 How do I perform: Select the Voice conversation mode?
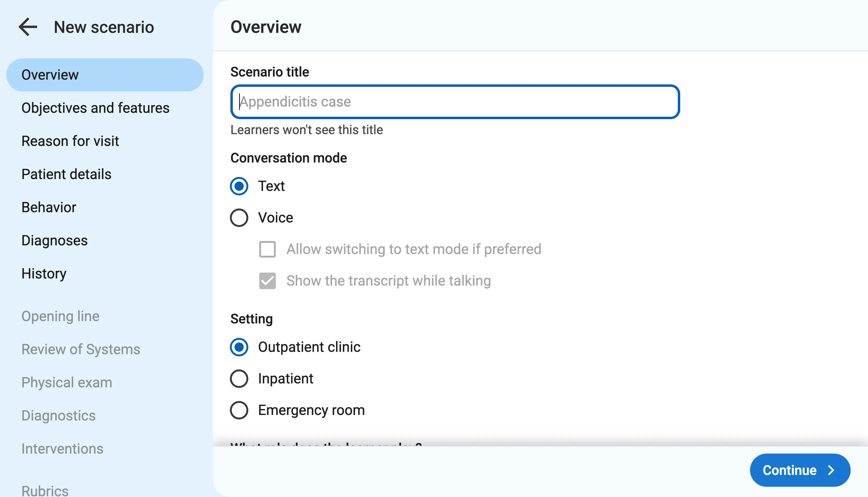pos(239,218)
